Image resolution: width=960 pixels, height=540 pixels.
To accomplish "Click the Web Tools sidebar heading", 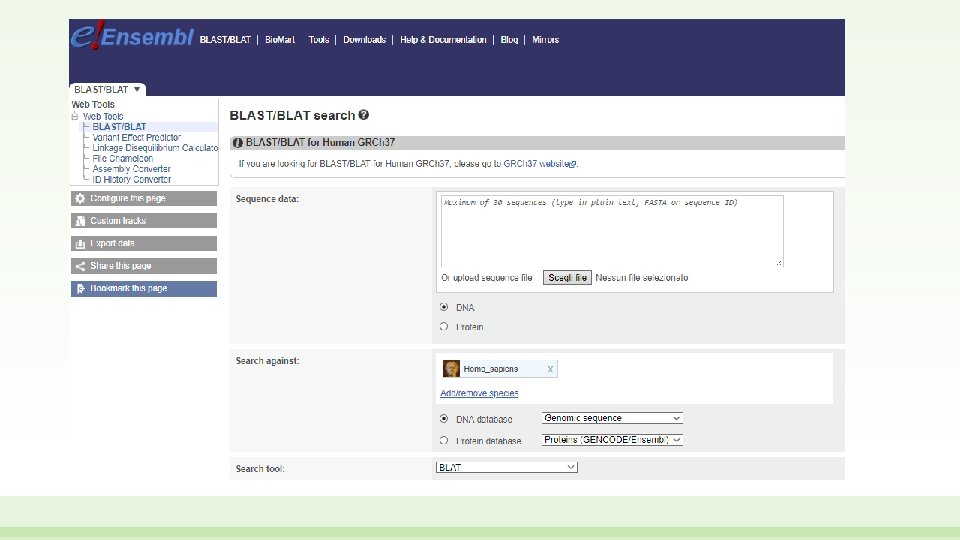I will coord(93,105).
